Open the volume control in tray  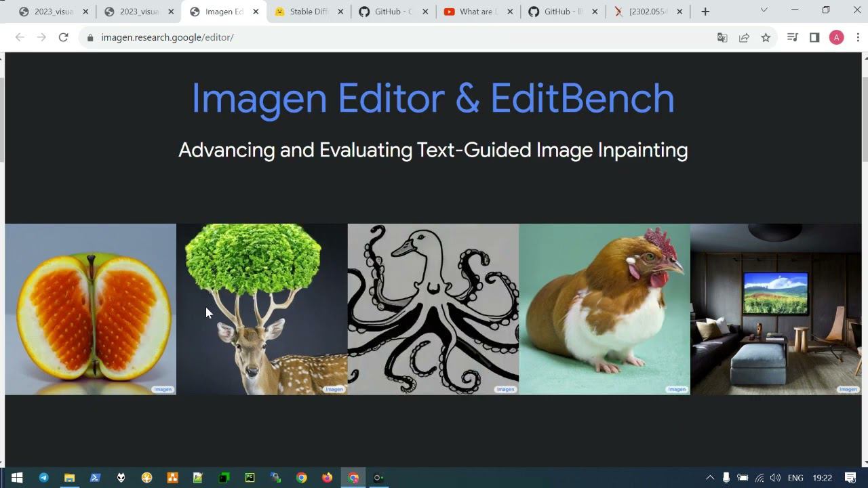tap(775, 478)
